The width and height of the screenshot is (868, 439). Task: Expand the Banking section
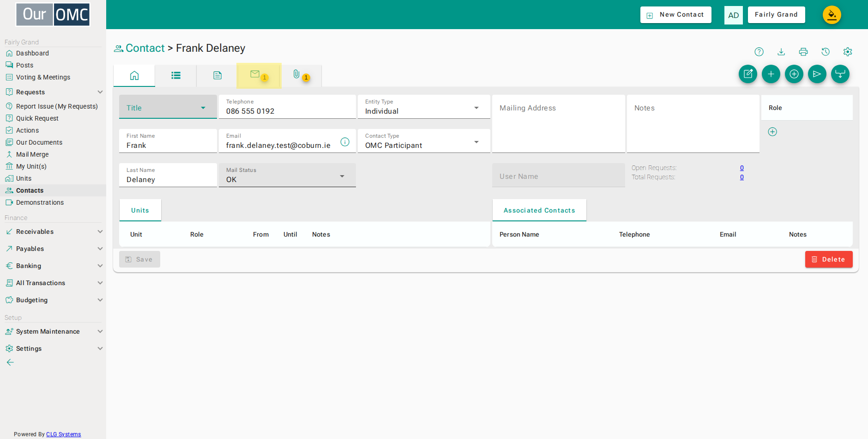pos(53,266)
